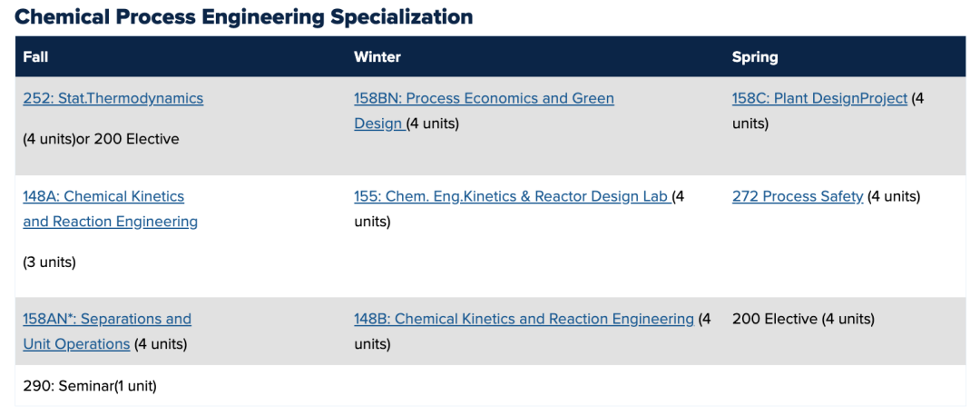This screenshot has height=416, width=980.
Task: Click 148B: Chemical Kinetics and Reaction Engineering
Action: pos(524,319)
